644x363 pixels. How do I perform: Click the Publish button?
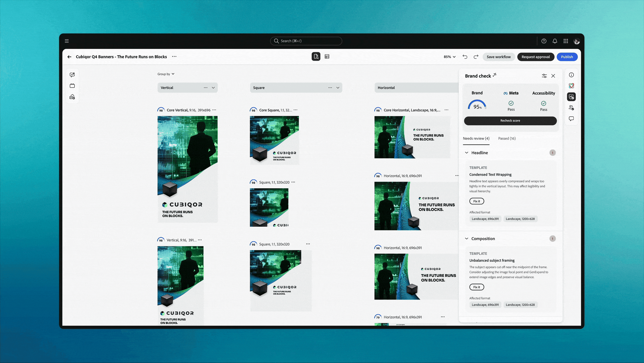(567, 57)
